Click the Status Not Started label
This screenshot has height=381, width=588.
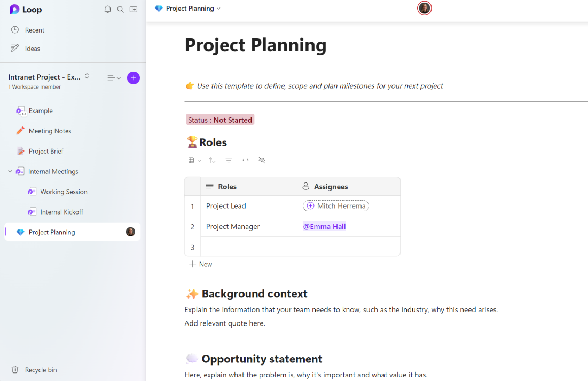(219, 120)
